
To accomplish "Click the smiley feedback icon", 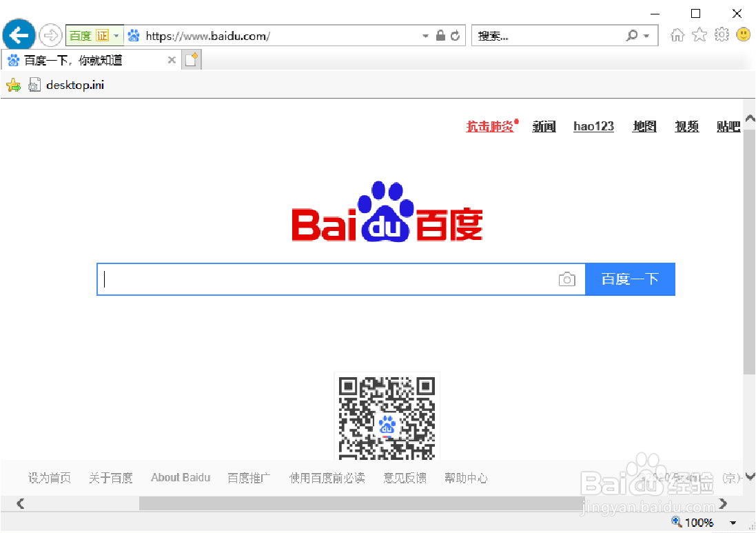I will point(743,34).
